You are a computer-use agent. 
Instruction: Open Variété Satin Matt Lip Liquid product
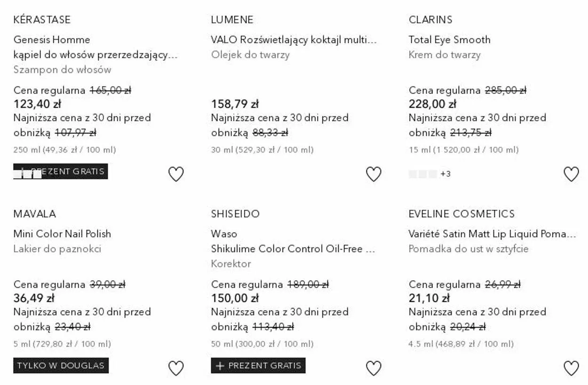tap(492, 234)
